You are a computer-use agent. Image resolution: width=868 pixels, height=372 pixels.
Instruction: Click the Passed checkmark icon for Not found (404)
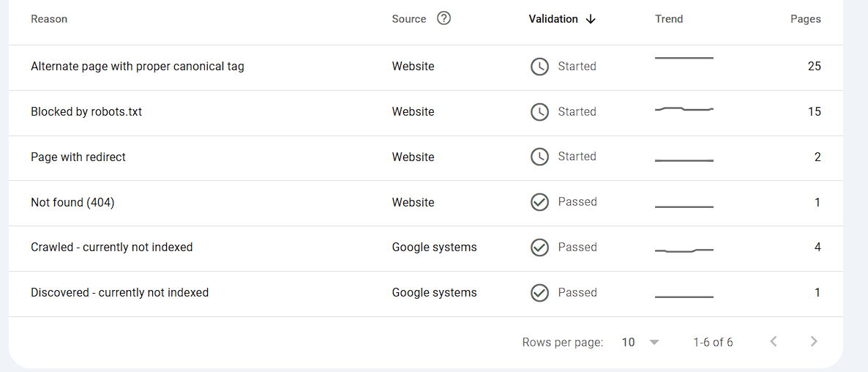pos(539,202)
